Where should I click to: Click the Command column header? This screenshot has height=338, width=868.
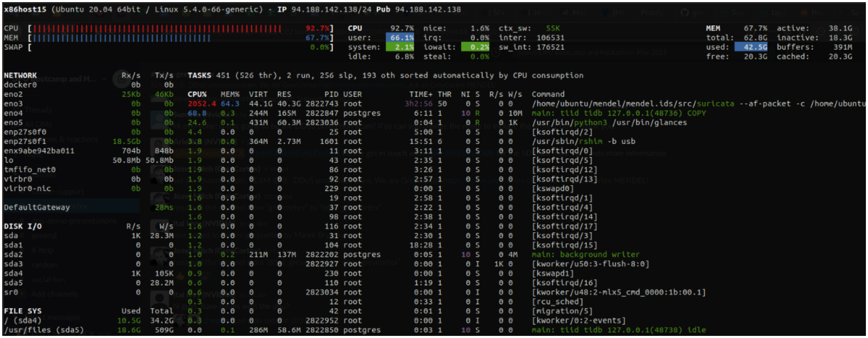548,94
